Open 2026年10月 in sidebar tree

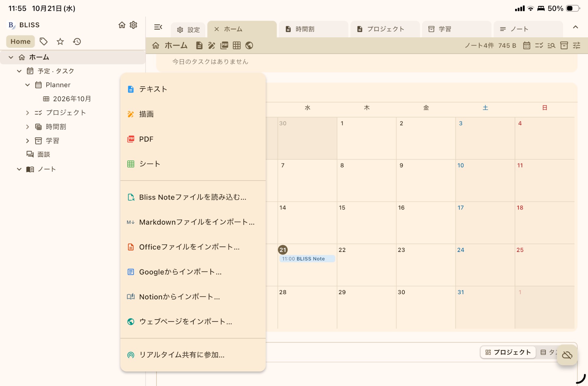[72, 99]
